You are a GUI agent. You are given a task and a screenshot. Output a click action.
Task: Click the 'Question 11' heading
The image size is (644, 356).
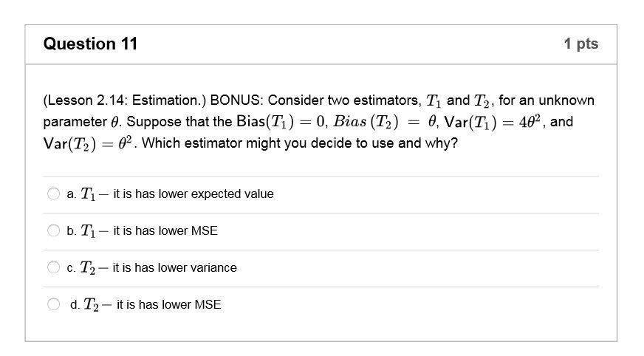[x=90, y=44]
